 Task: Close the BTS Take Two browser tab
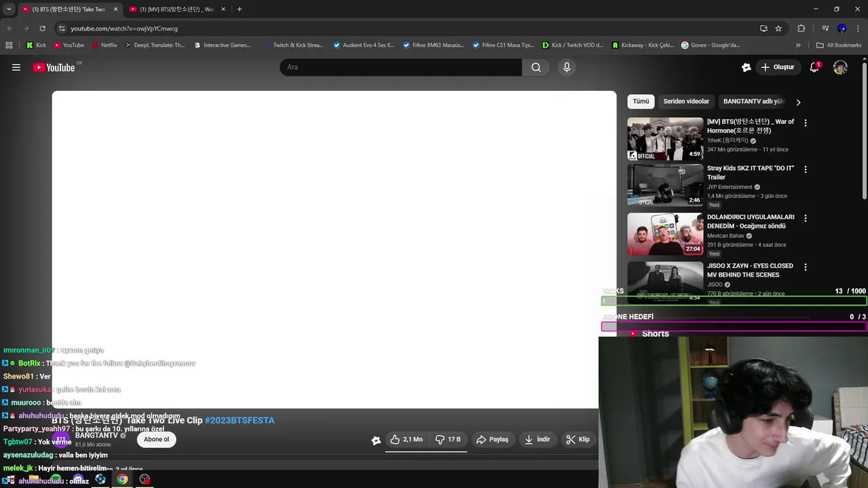click(x=115, y=9)
